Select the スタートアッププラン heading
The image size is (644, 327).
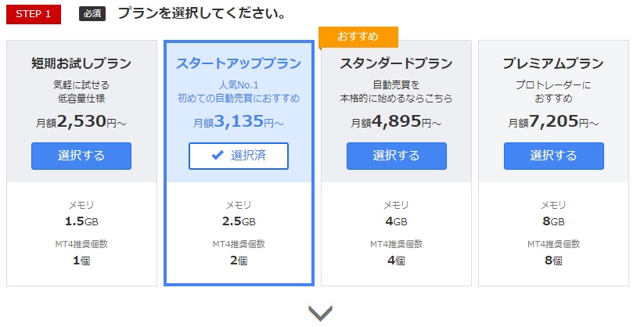pyautogui.click(x=239, y=63)
